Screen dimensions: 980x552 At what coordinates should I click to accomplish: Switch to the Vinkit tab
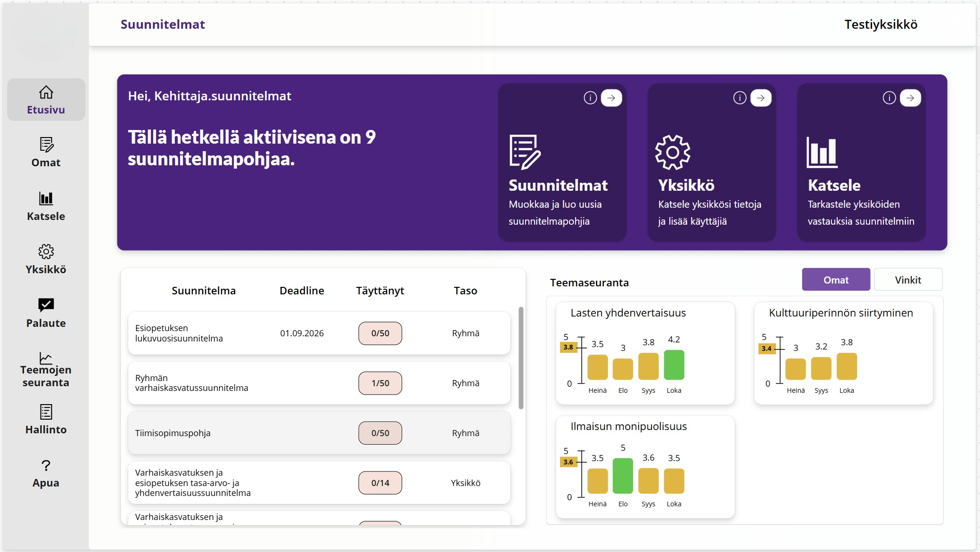click(908, 280)
